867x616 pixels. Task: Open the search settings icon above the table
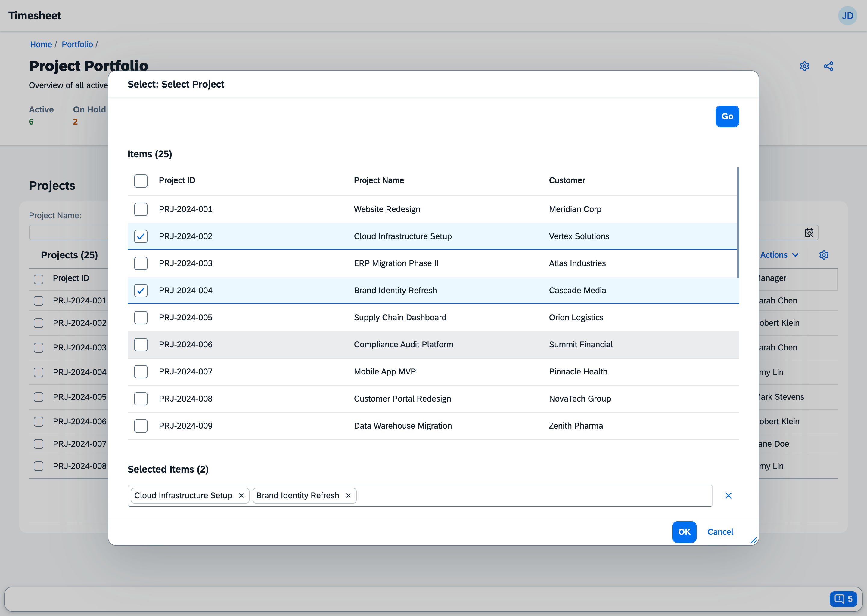pyautogui.click(x=809, y=233)
